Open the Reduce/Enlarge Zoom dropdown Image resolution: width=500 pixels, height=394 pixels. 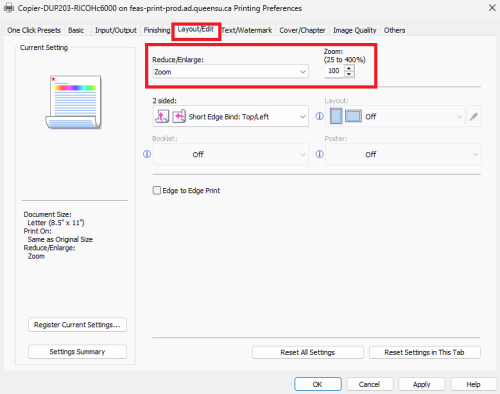click(x=230, y=72)
